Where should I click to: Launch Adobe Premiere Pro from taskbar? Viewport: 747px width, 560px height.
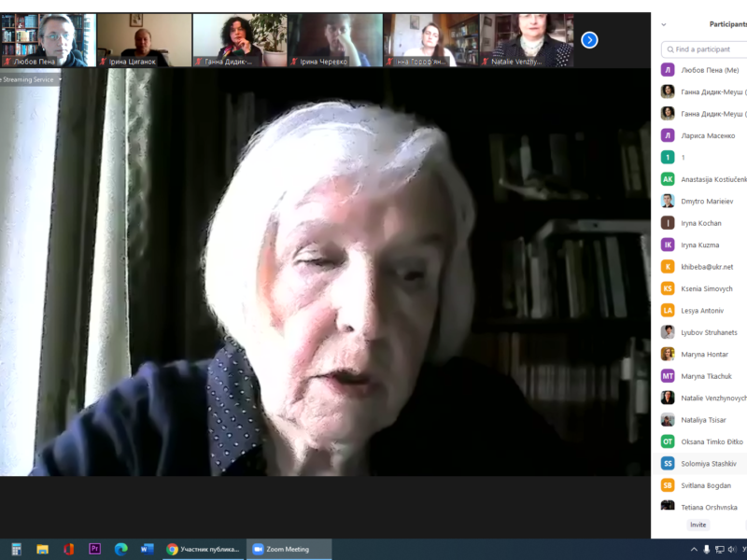pos(94,549)
